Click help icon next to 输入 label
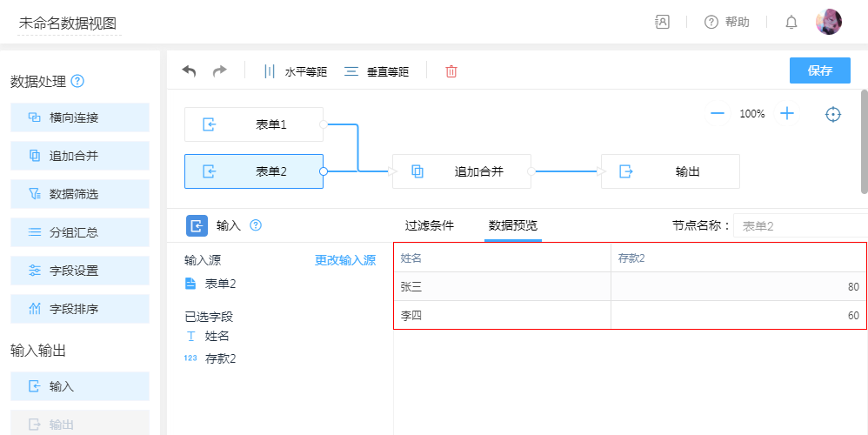 [256, 225]
